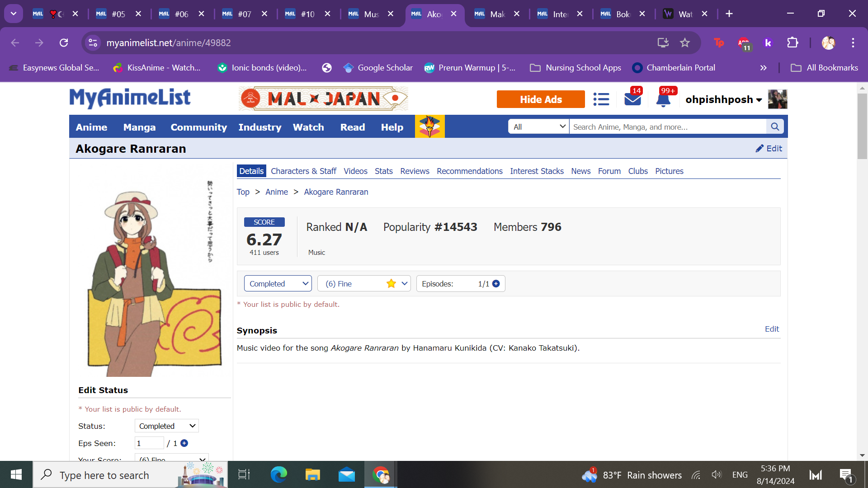This screenshot has width=868, height=488.
Task: Open the Chrome extensions puzzle icon
Action: pos(793,42)
